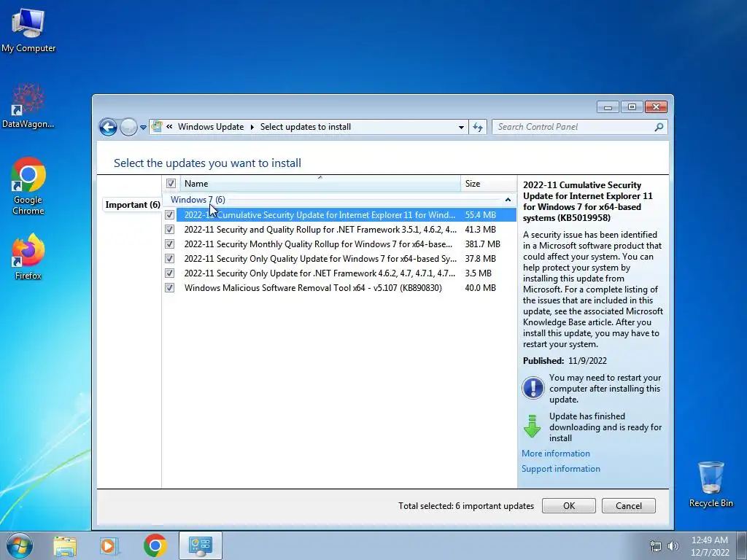Click the search magnifier icon

click(x=659, y=127)
